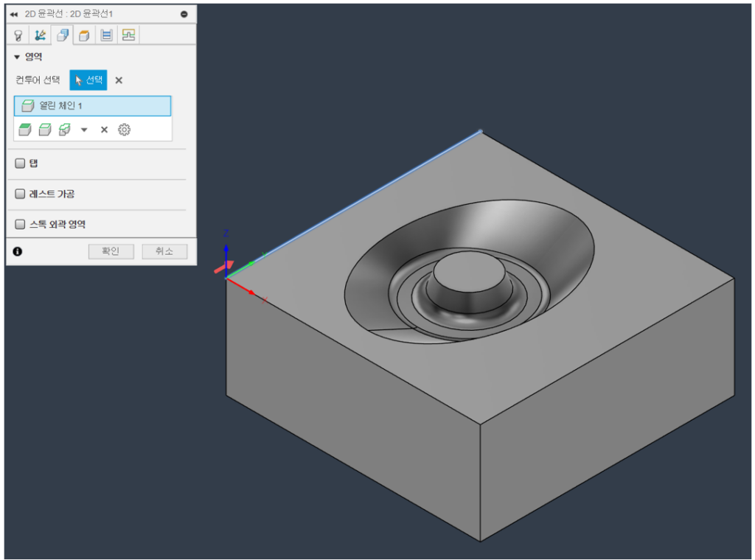Confirm with the 확인 button
Screen dimensions: 755x560
[111, 251]
